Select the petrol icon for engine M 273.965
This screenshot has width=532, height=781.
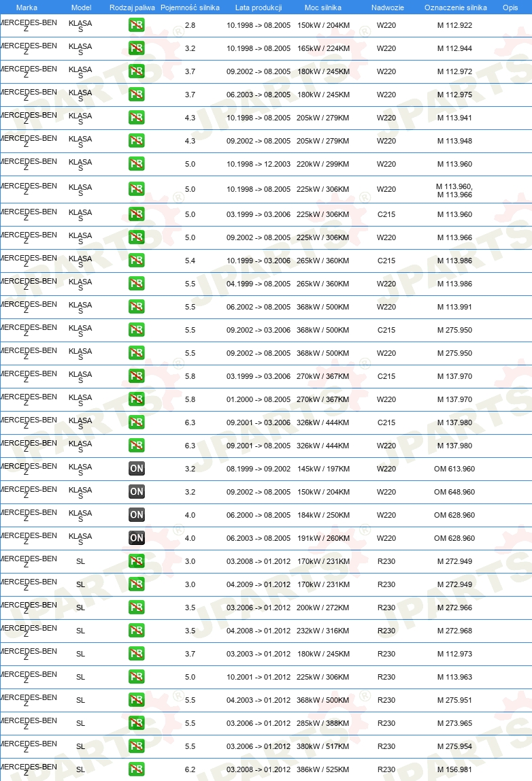137,723
